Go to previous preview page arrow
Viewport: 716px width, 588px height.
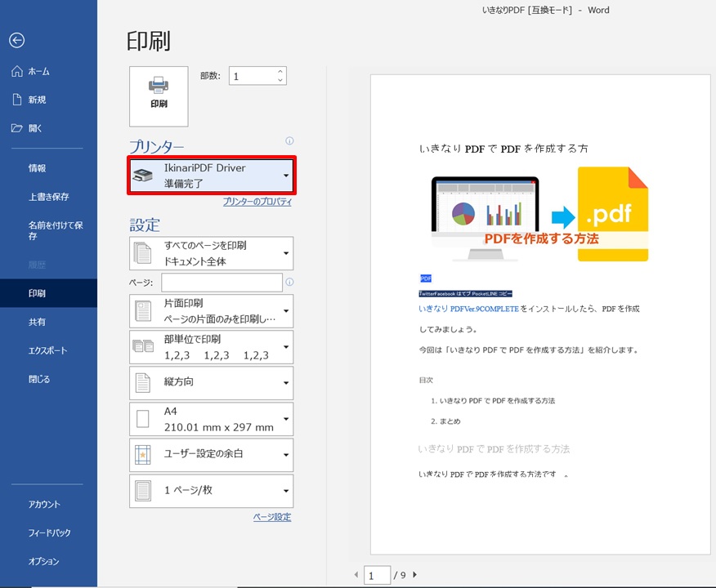356,575
